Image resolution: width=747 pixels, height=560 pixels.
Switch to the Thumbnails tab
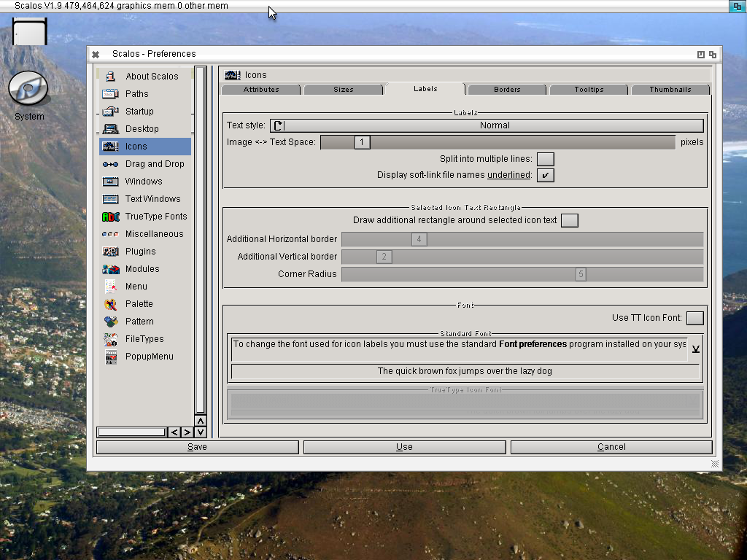coord(670,90)
